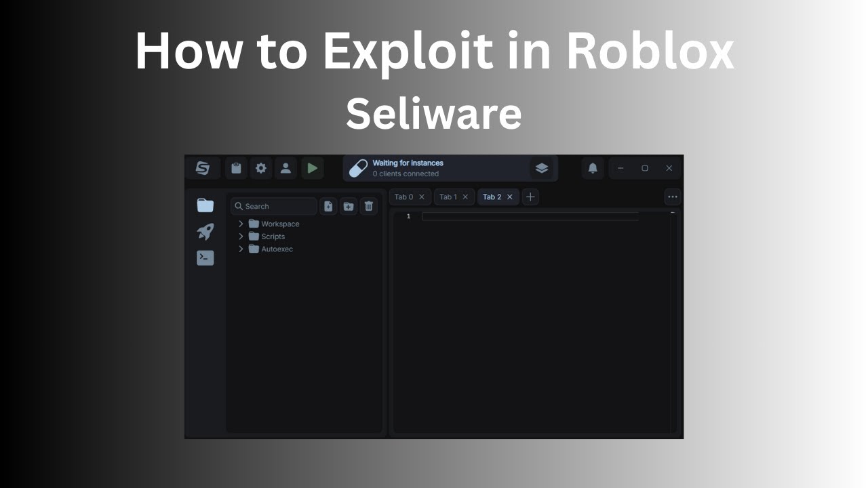This screenshot has height=488, width=868.
Task: Close Tab 1
Action: pyautogui.click(x=465, y=197)
